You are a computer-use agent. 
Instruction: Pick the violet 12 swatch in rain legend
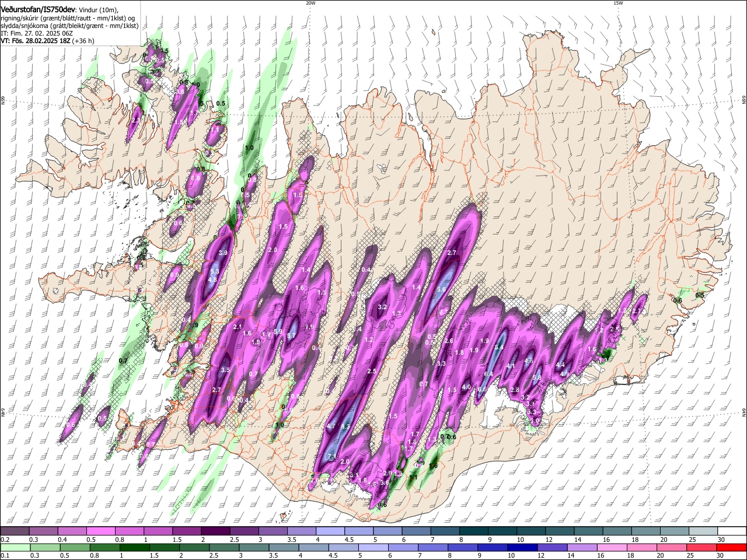[552, 547]
